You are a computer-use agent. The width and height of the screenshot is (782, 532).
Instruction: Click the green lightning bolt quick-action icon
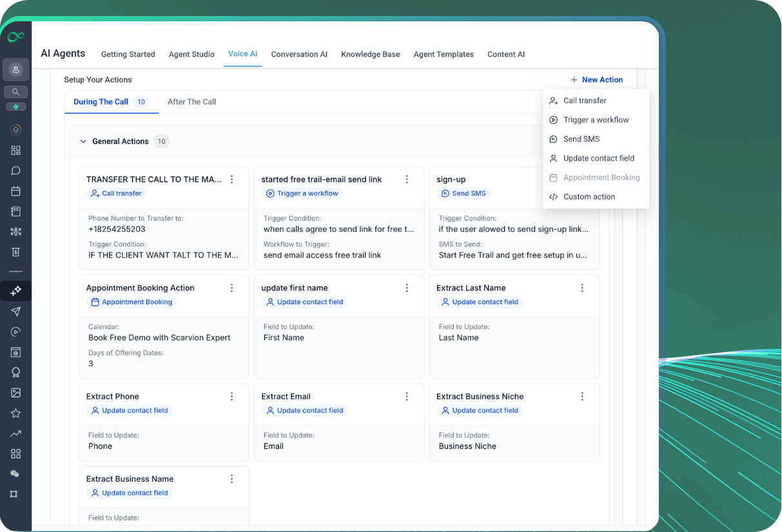click(15, 107)
